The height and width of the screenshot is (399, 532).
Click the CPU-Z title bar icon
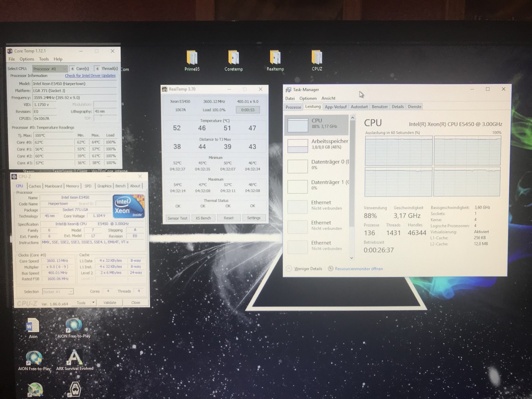point(15,177)
